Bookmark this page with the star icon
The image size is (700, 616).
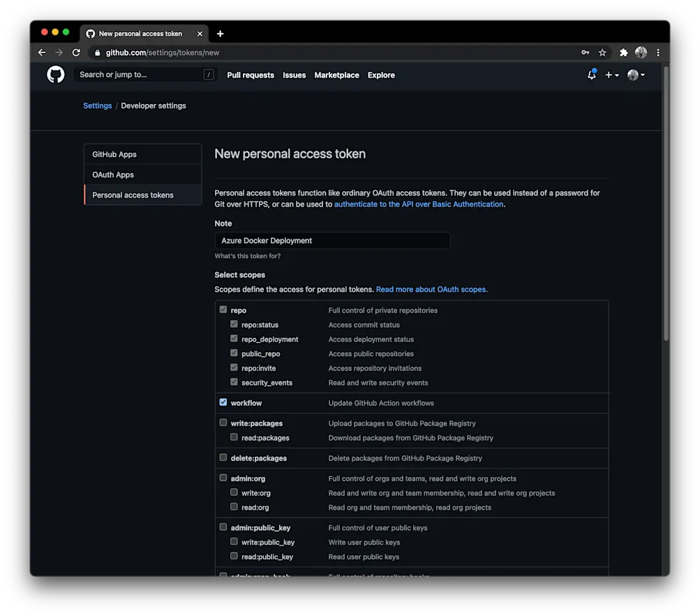point(602,52)
